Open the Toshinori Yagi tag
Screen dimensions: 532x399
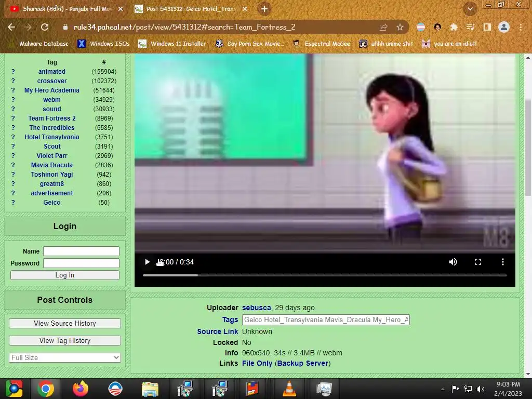tap(52, 175)
